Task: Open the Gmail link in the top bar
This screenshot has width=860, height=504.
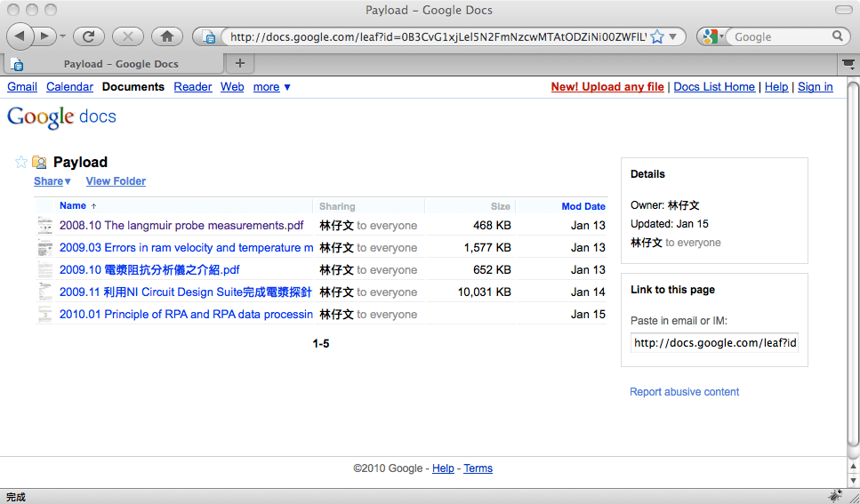Action: tap(22, 87)
